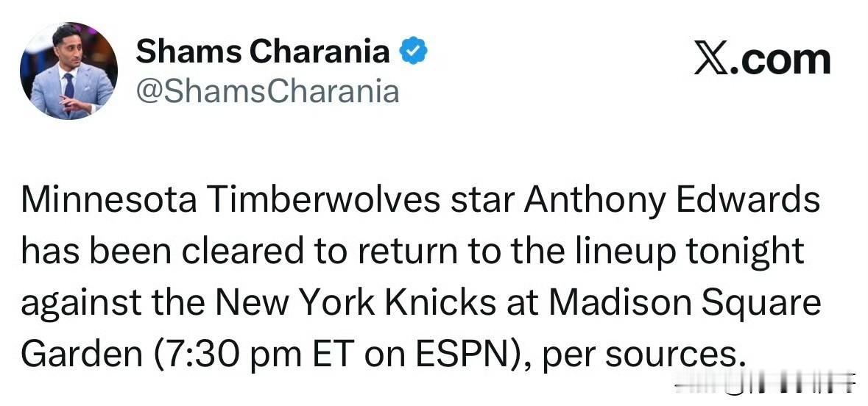Click the words "Madison Square"
The image size is (868, 406).
coord(685,304)
